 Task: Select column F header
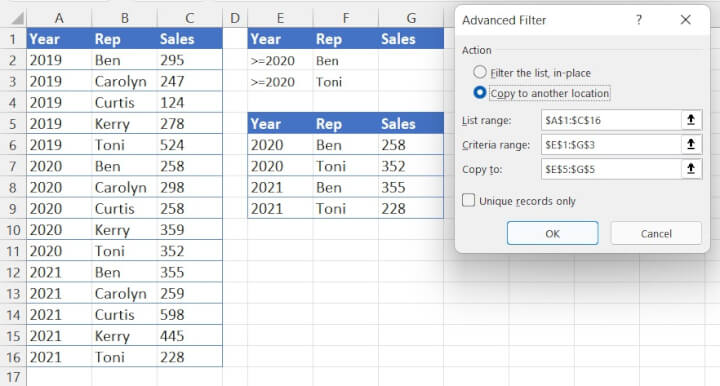click(x=346, y=18)
